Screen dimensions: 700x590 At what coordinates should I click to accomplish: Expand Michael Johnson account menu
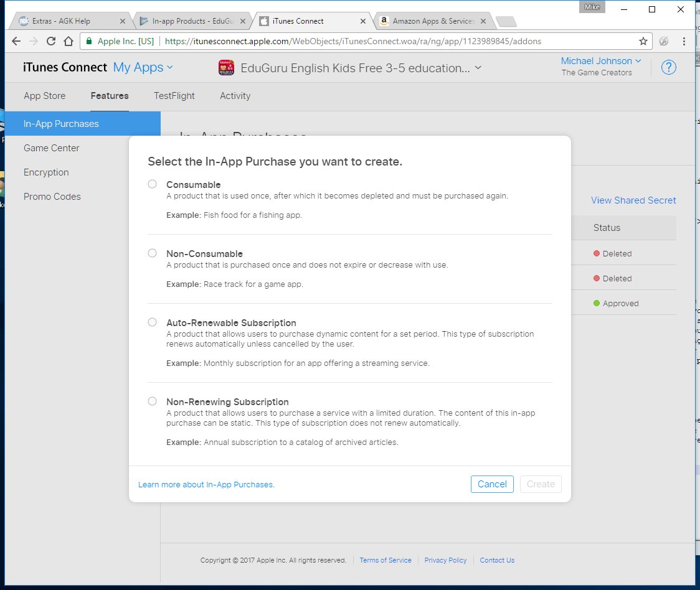601,61
